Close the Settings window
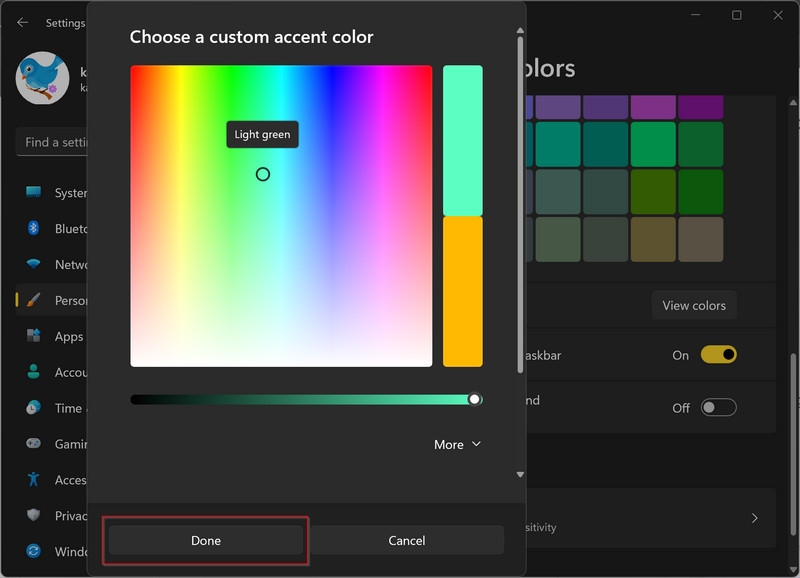This screenshot has height=578, width=800. pos(778,15)
